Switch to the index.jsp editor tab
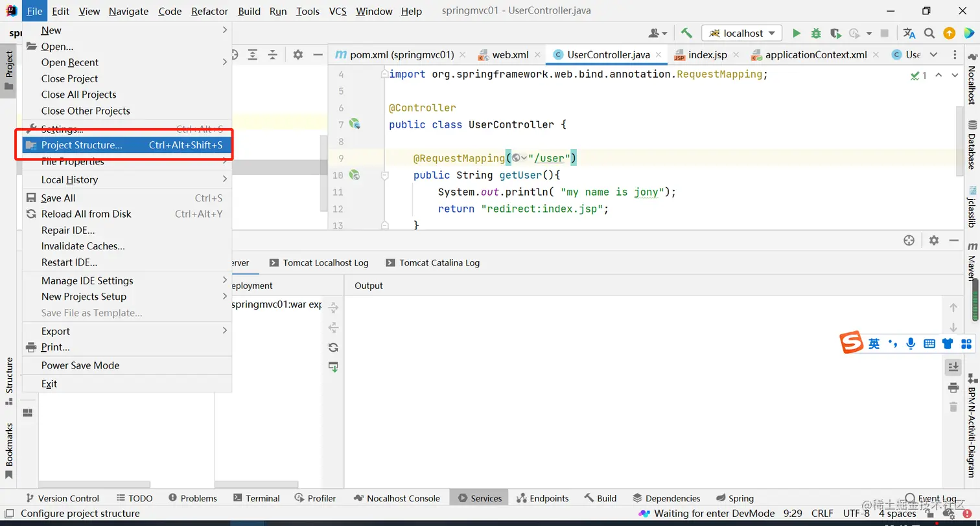 707,54
